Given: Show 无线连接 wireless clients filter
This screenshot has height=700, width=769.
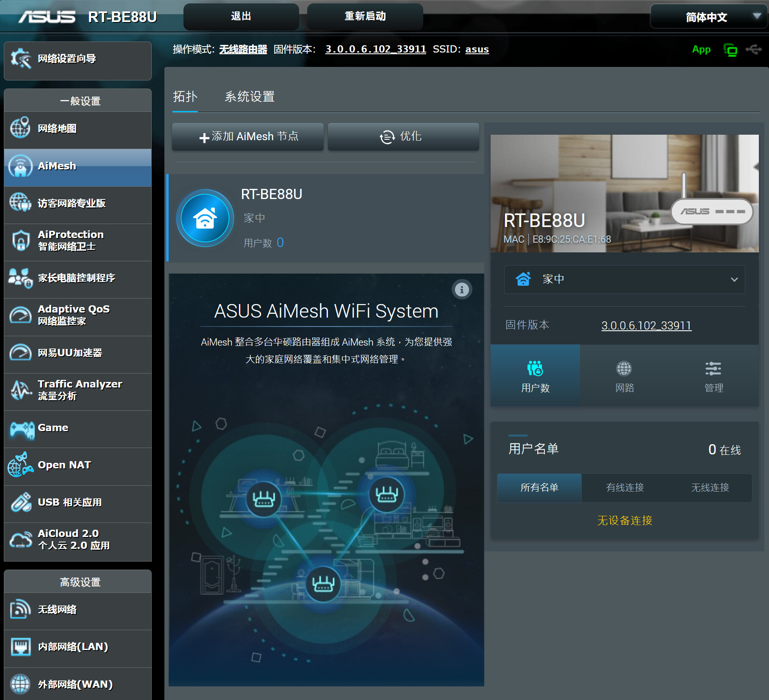Looking at the screenshot, I should [710, 488].
